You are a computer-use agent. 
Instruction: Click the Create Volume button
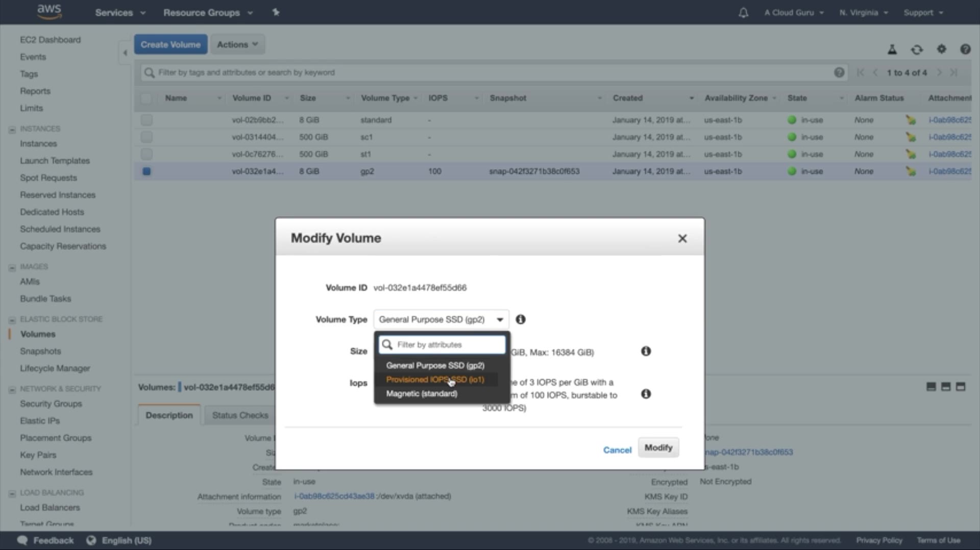(x=170, y=44)
